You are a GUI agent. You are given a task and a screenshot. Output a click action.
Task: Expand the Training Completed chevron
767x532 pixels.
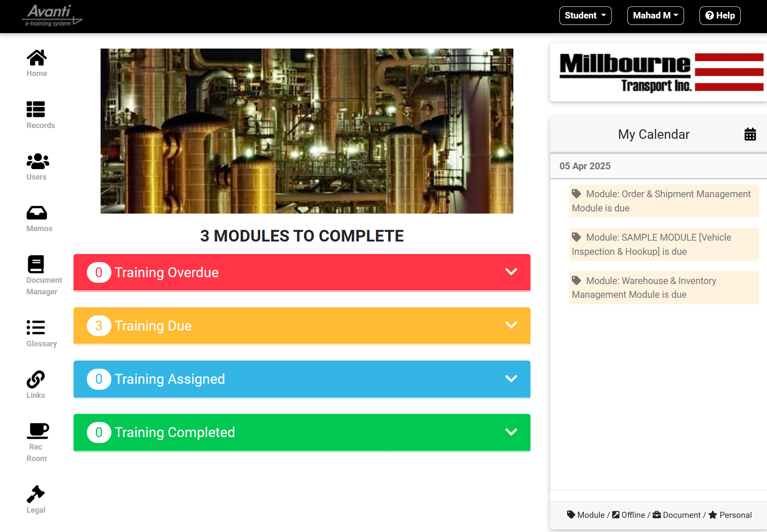click(x=511, y=432)
